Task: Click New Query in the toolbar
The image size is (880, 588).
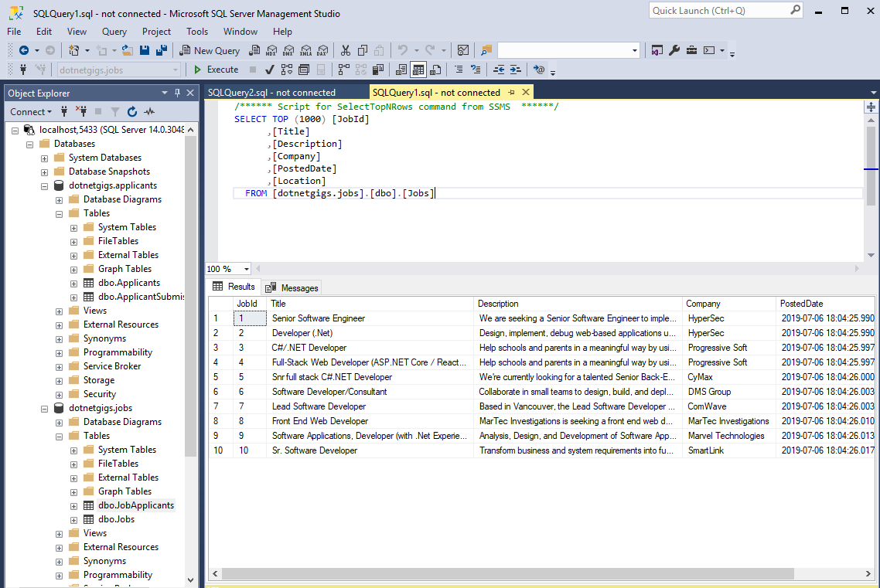Action: click(210, 50)
